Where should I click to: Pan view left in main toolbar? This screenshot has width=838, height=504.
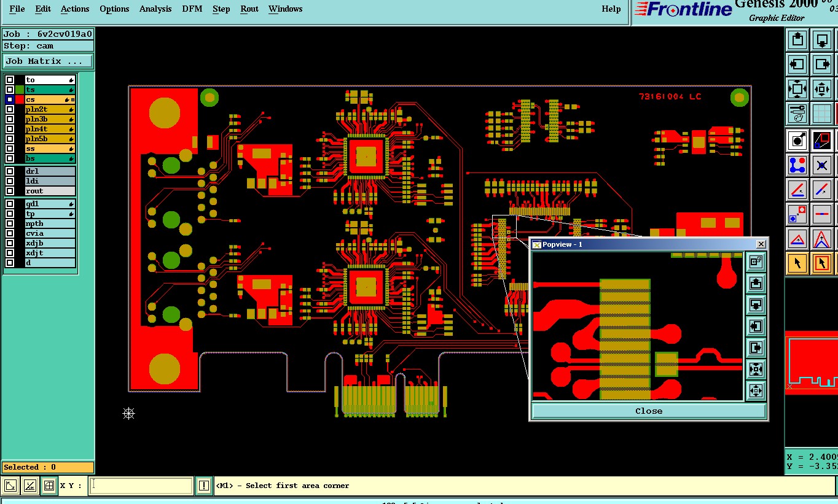797,64
